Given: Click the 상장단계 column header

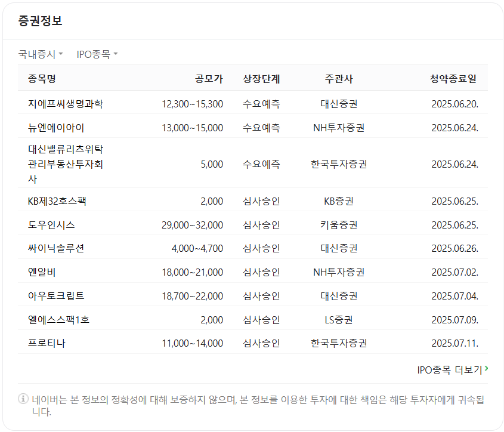Looking at the screenshot, I should (261, 79).
